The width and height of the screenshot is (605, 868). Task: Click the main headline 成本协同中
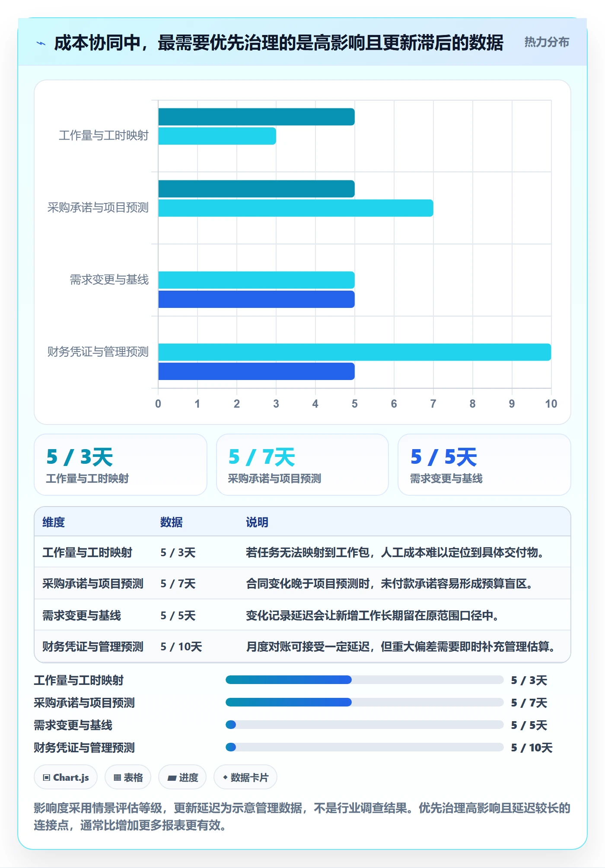(278, 43)
